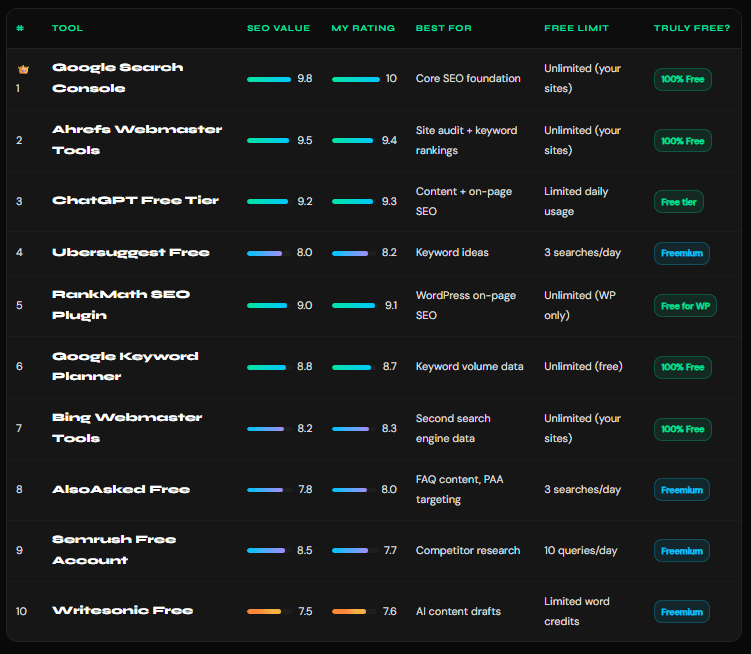Click Freemium badge in Writesonic row
751x654 pixels.
coord(682,612)
